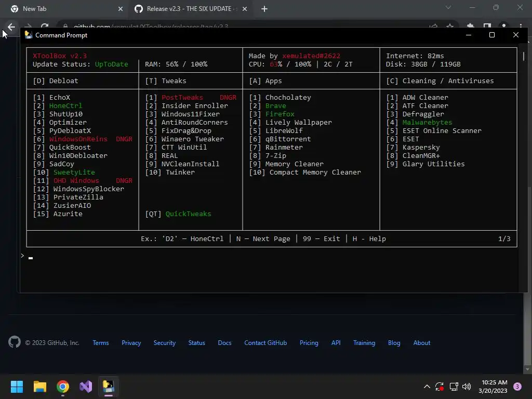This screenshot has width=532, height=399.
Task: Click the HoneCtrl entry
Action: pyautogui.click(x=65, y=106)
